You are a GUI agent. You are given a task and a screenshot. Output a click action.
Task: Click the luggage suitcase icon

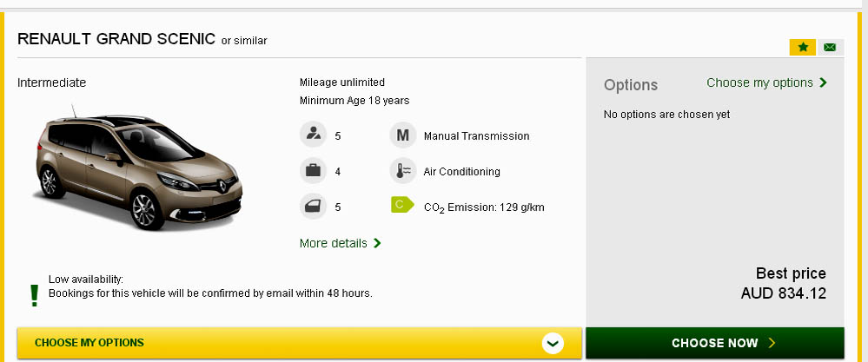(314, 171)
